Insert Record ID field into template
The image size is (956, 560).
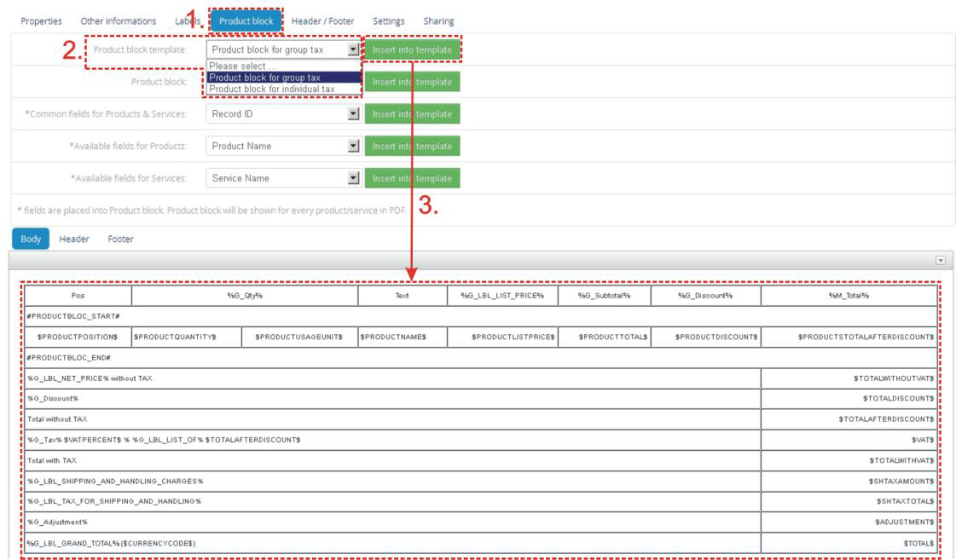tap(412, 114)
